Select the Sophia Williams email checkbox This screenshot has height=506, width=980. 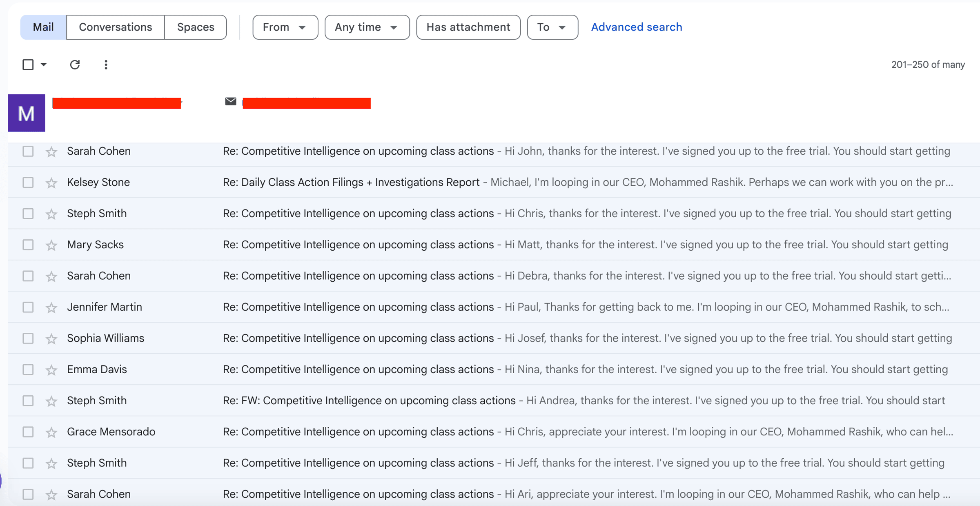28,338
